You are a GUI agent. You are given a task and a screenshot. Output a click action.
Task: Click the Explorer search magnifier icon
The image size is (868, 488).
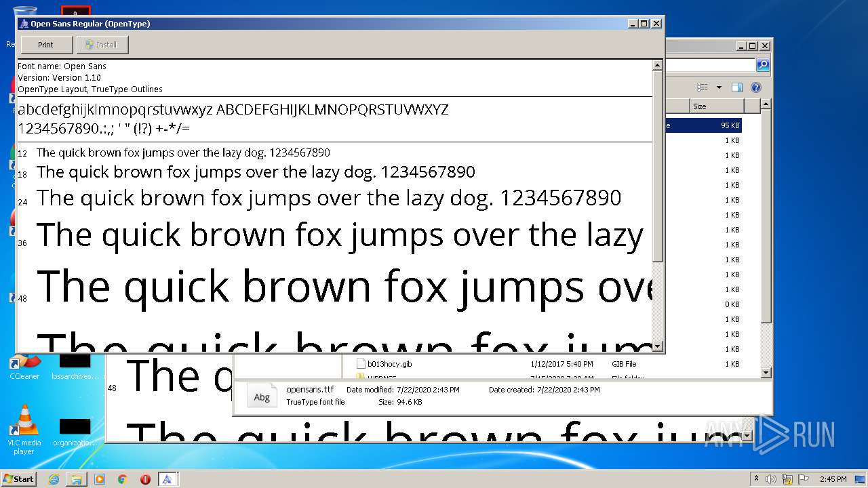click(x=763, y=65)
